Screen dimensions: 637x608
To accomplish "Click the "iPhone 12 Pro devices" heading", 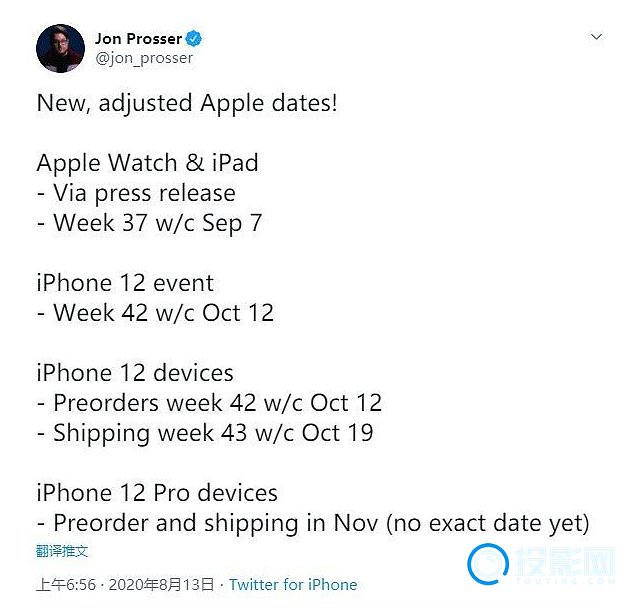I will pyautogui.click(x=157, y=493).
